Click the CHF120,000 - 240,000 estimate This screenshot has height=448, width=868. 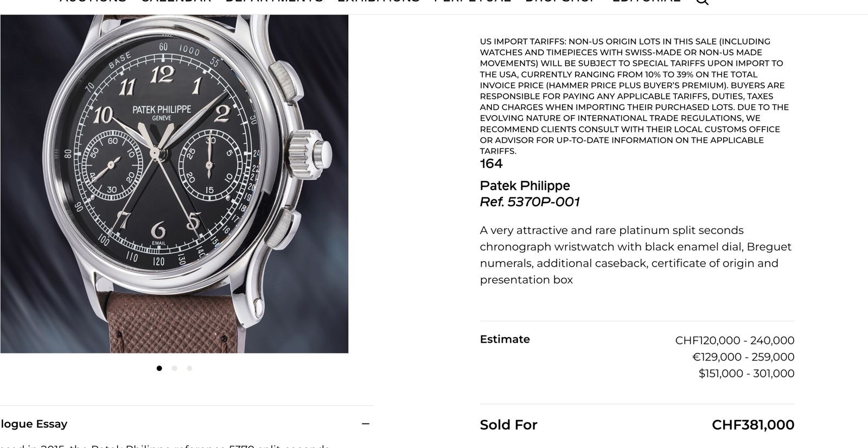pyautogui.click(x=735, y=340)
